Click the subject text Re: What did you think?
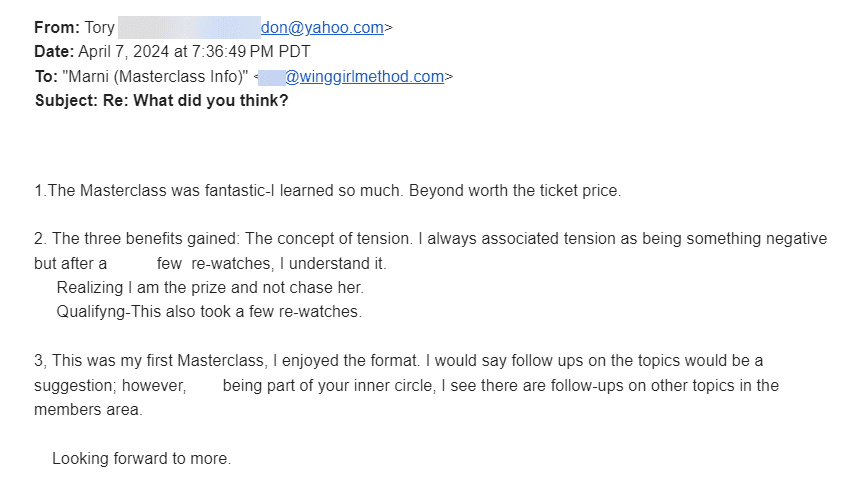The image size is (863, 484). point(195,100)
